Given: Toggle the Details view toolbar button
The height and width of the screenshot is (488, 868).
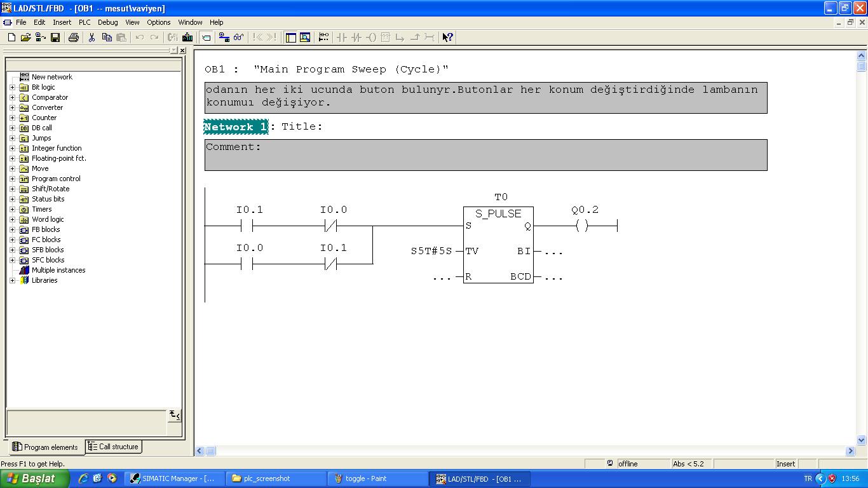Looking at the screenshot, I should pyautogui.click(x=305, y=37).
